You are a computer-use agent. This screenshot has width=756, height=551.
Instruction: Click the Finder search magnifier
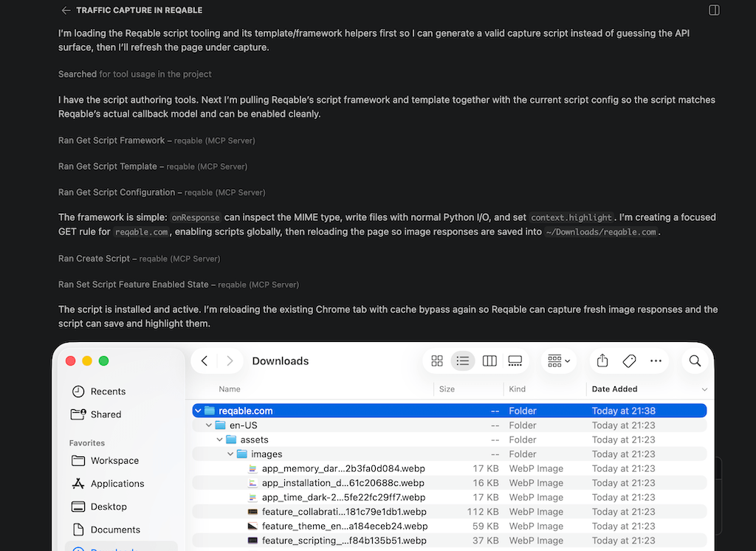tap(695, 361)
